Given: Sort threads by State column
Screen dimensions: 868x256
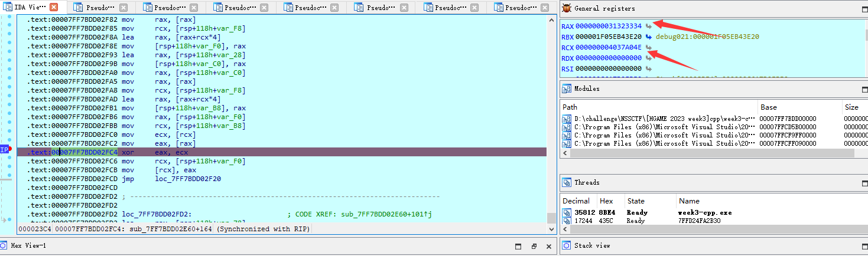Looking at the screenshot, I should [x=650, y=201].
